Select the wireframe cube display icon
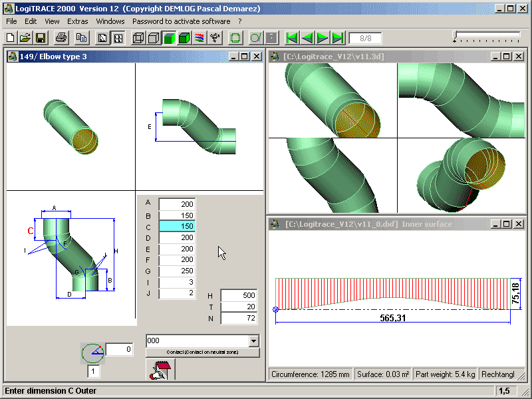 point(138,38)
